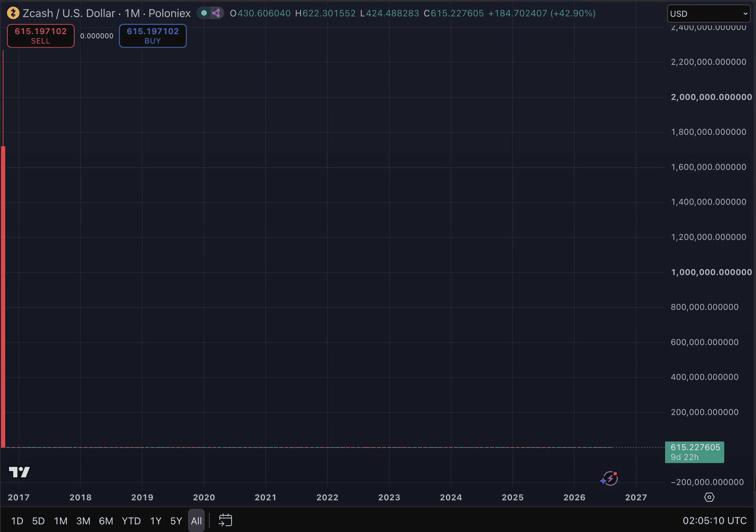Click the 200,000.000000 price axis label
This screenshot has width=756, height=532.
(705, 412)
